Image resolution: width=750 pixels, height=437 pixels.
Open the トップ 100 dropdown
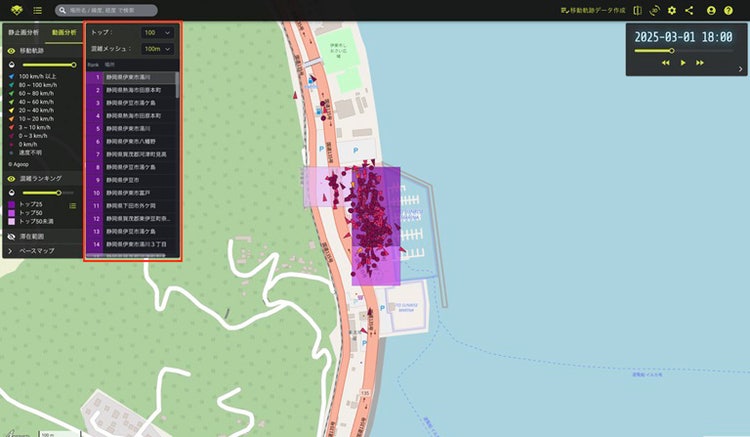pos(157,33)
